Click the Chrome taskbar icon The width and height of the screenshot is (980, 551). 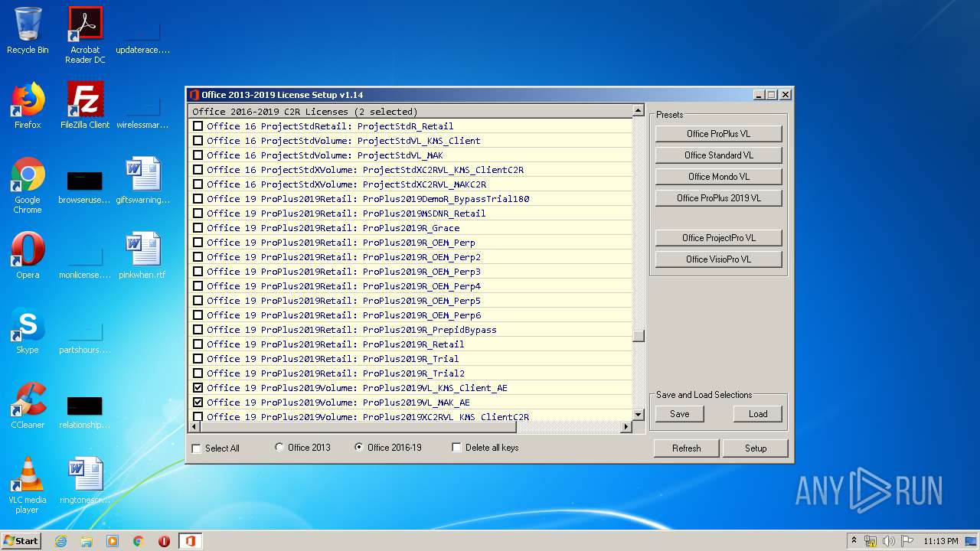(x=139, y=541)
